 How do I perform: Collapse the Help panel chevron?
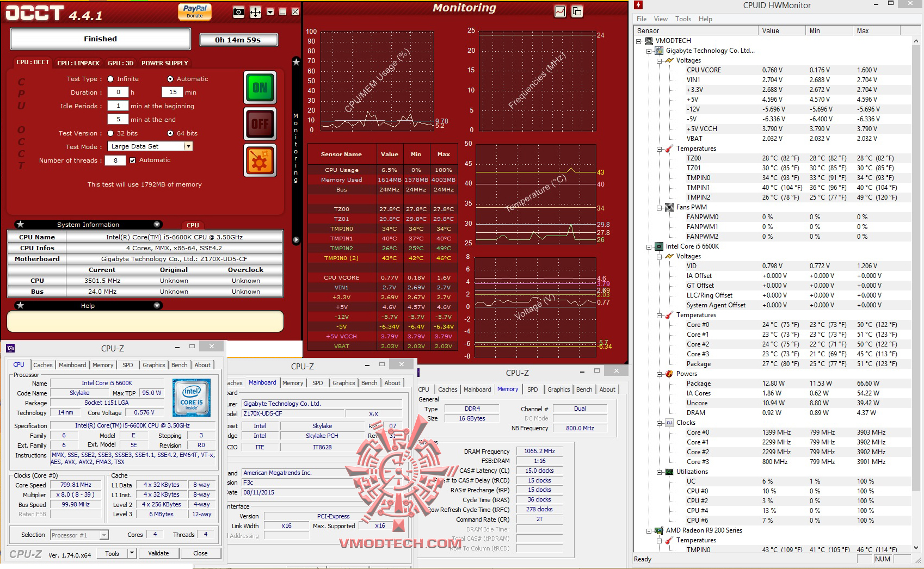click(x=157, y=305)
